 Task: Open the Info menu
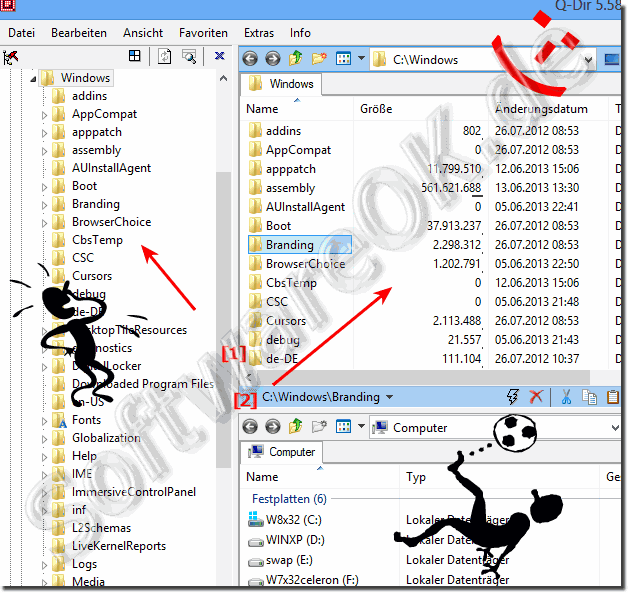[x=300, y=33]
